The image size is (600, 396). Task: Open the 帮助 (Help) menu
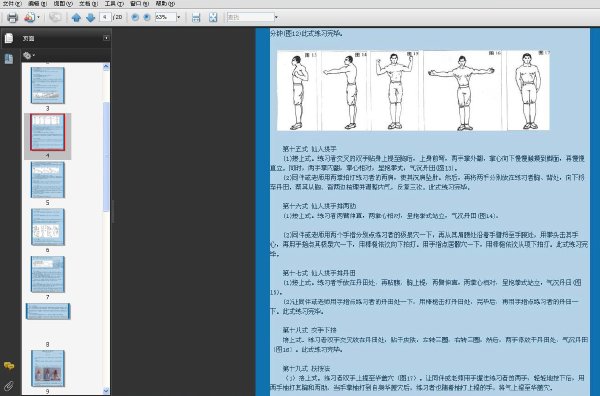click(165, 4)
